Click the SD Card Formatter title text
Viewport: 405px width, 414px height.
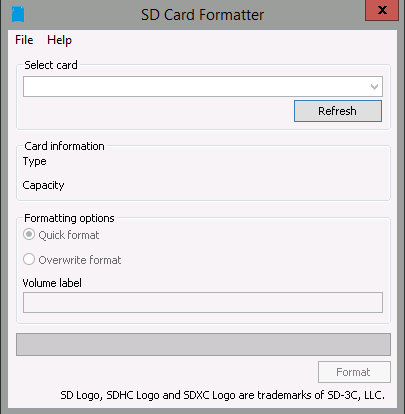pyautogui.click(x=202, y=15)
